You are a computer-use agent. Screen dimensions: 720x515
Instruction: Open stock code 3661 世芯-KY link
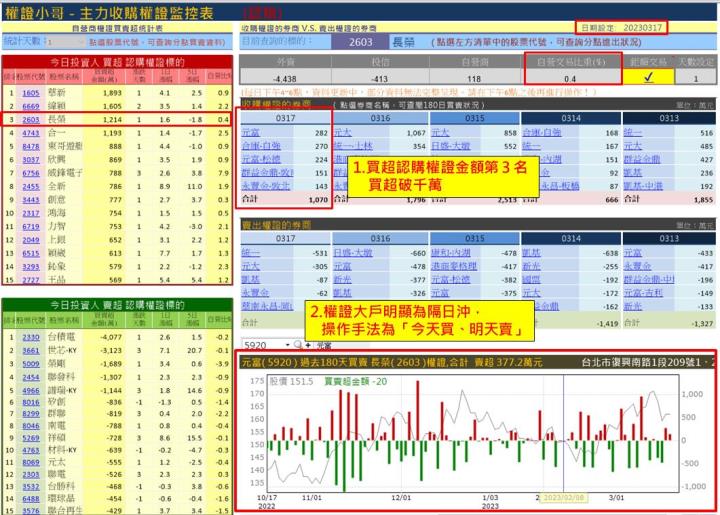click(31, 350)
